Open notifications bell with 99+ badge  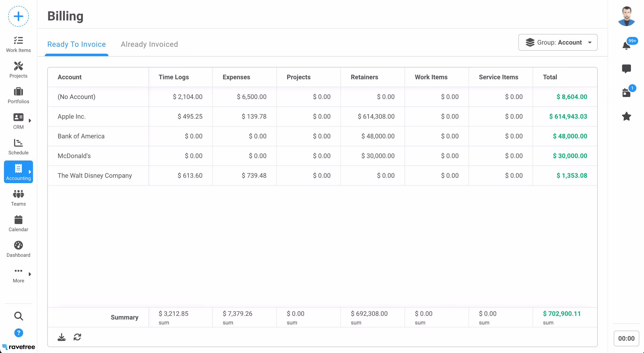(x=627, y=45)
